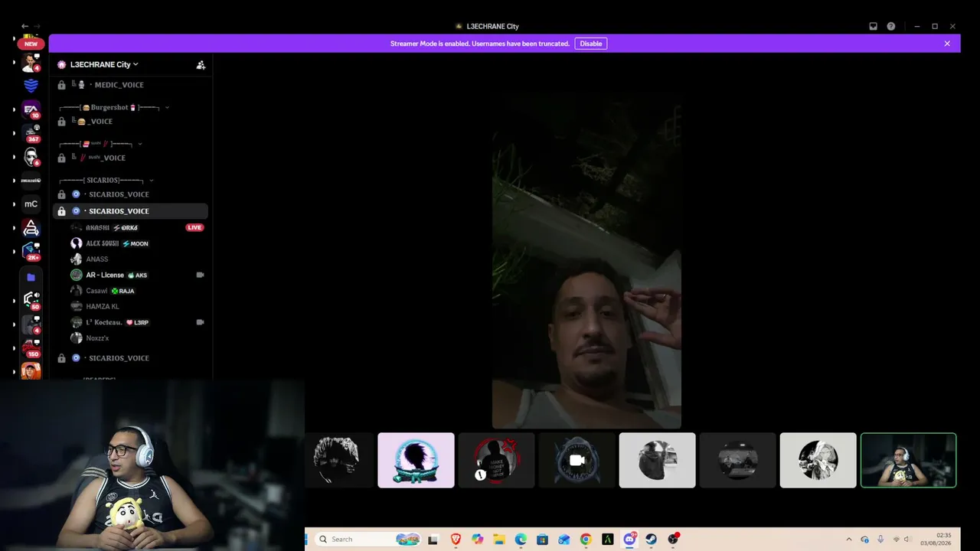
Task: Open OBS Studio from the taskbar
Action: point(673,540)
